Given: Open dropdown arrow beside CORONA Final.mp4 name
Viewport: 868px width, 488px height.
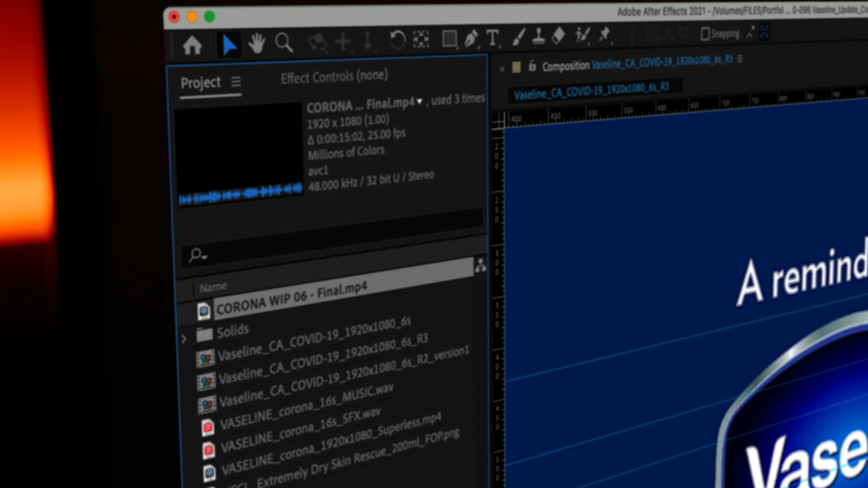Looking at the screenshot, I should pos(419,101).
